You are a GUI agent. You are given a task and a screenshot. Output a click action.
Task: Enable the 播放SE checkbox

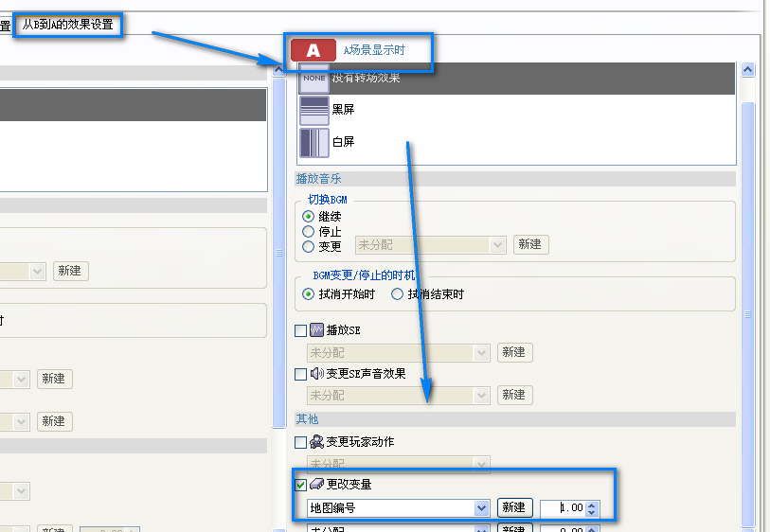tap(300, 330)
